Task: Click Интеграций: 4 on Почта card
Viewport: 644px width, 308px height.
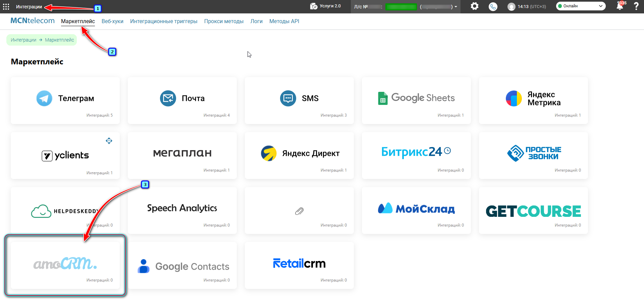Action: pos(217,115)
